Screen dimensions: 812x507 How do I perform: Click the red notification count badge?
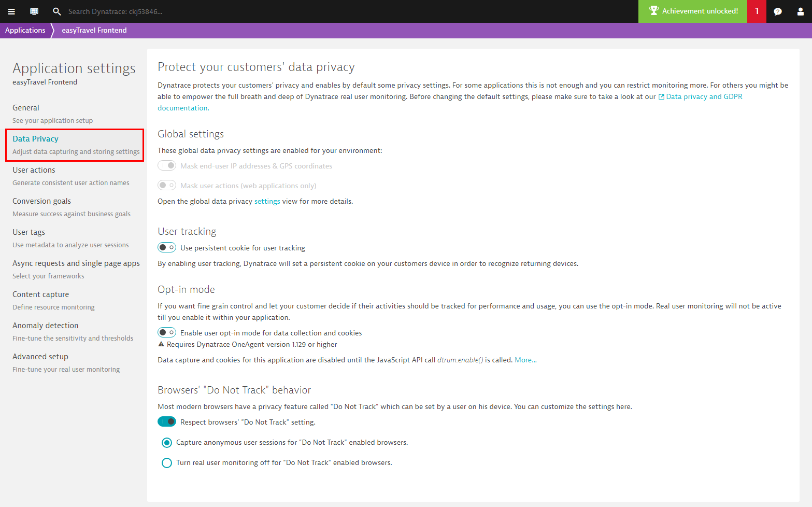tap(757, 11)
